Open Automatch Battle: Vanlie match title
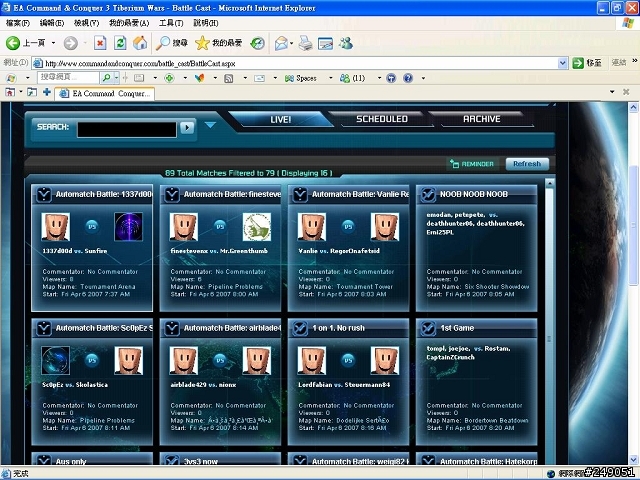Image resolution: width=640 pixels, height=480 pixels. click(x=360, y=194)
